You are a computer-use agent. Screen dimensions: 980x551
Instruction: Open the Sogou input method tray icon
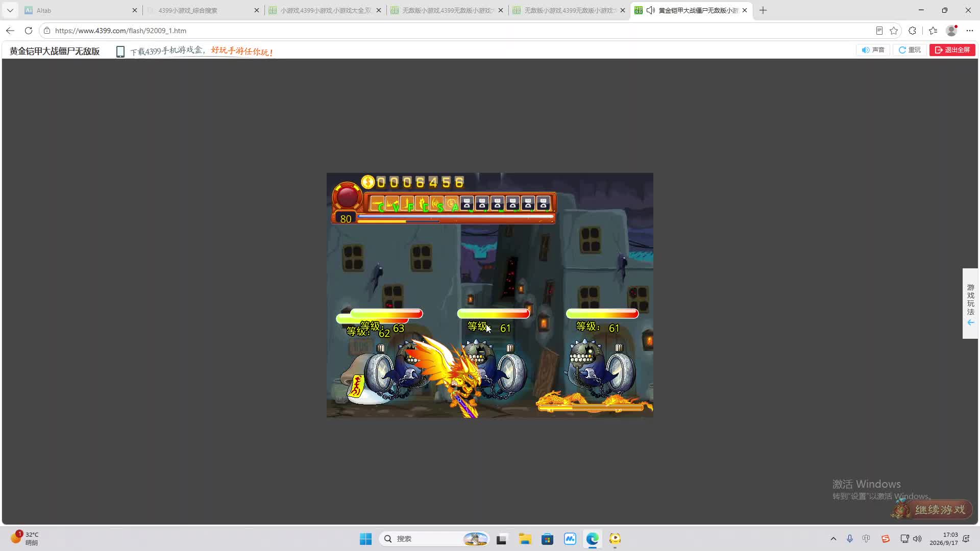click(886, 539)
